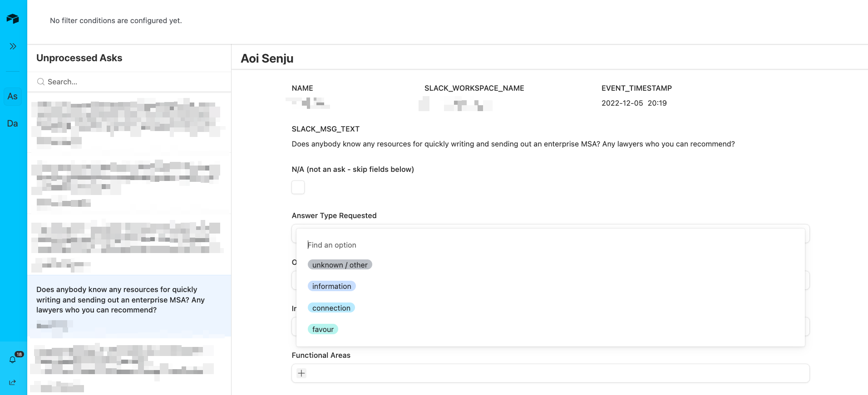Select the "unknown / other" option
Screen dimensions: 868x395
tap(340, 265)
